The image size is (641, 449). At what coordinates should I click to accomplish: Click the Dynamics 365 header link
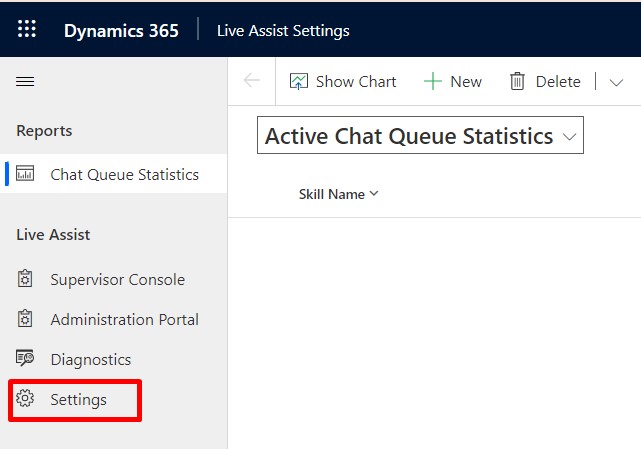[121, 31]
